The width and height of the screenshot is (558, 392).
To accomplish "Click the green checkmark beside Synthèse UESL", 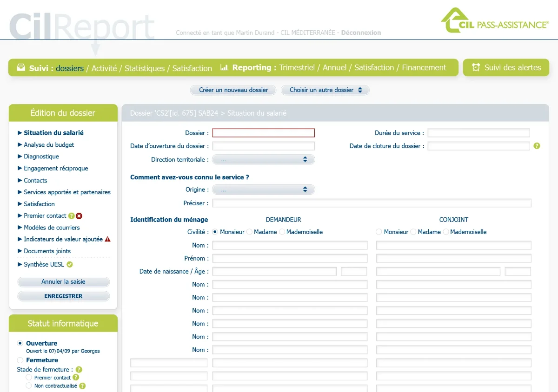I will [x=70, y=265].
